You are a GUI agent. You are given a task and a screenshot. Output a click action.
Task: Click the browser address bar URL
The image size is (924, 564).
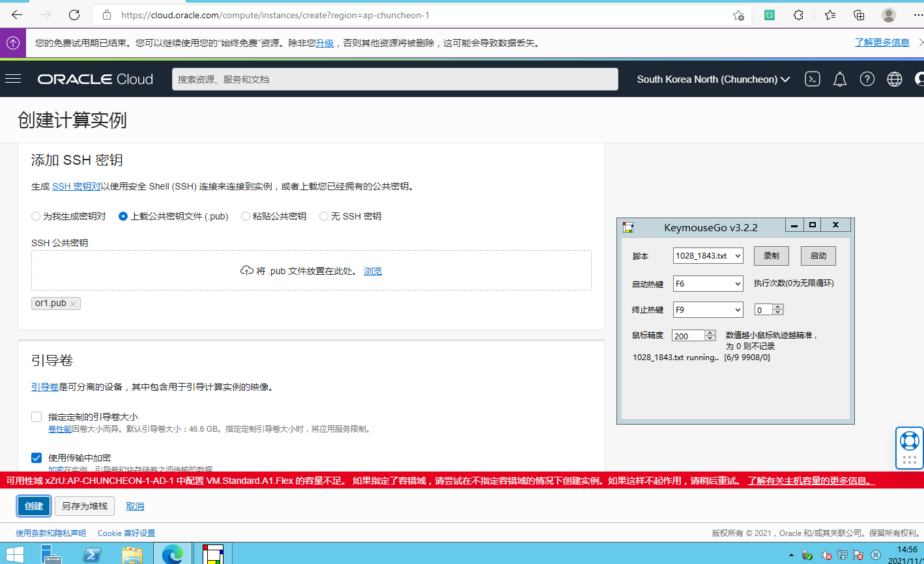(275, 14)
